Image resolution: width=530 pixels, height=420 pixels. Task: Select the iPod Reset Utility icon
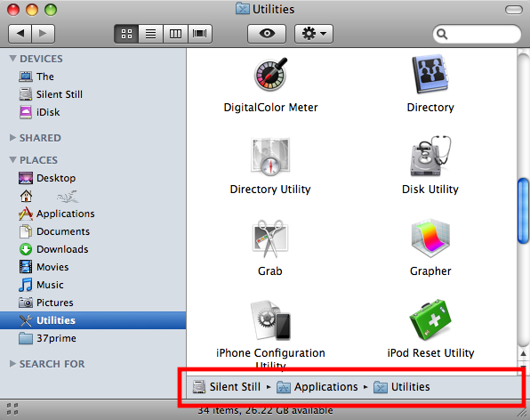pyautogui.click(x=430, y=319)
